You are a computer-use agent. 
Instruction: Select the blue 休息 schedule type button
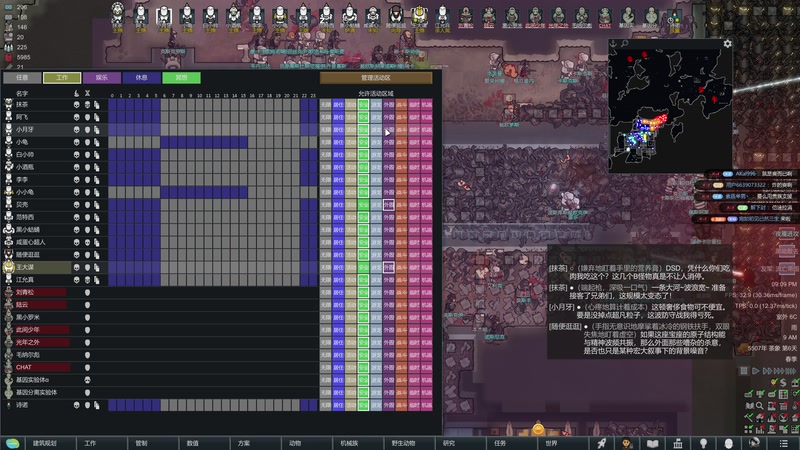coord(142,78)
